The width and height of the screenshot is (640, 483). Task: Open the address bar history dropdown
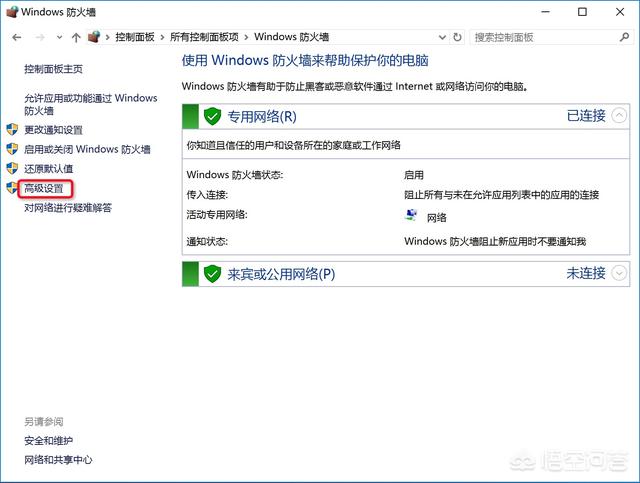(442, 38)
